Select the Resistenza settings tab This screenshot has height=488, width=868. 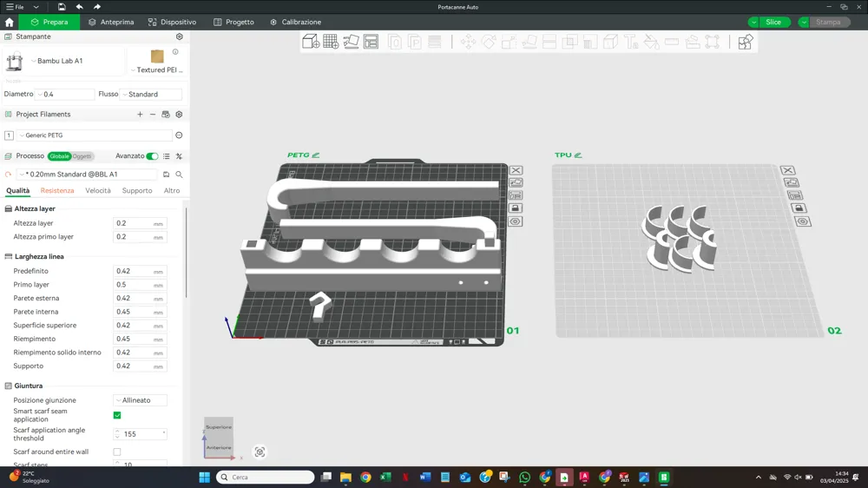[x=57, y=191]
